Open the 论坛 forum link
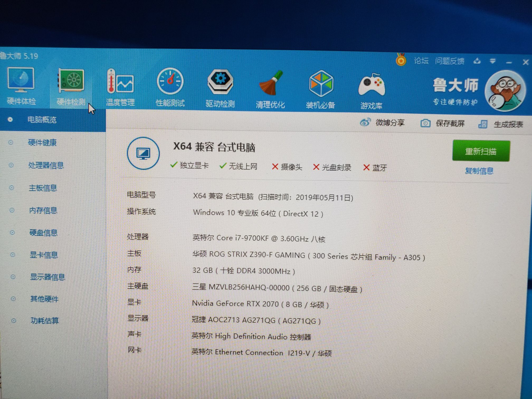Image resolution: width=532 pixels, height=399 pixels. (x=421, y=61)
